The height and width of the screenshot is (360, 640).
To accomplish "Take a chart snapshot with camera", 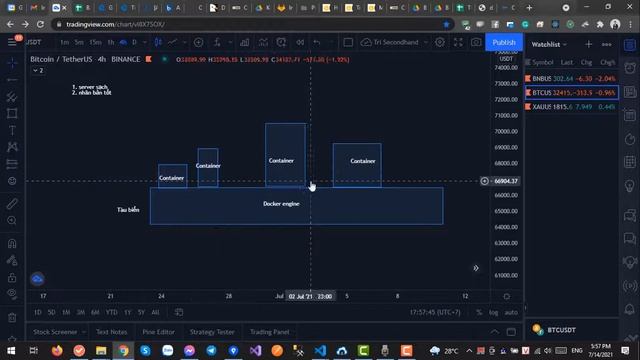I will (x=476, y=42).
